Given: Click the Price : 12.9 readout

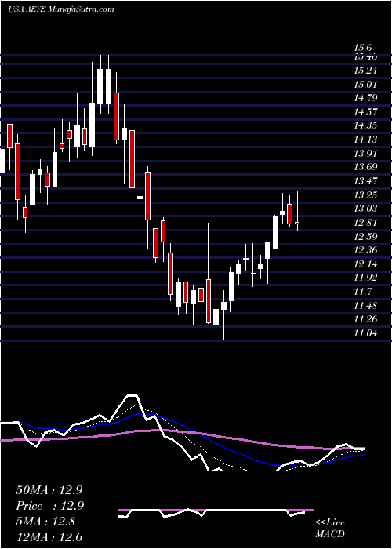Looking at the screenshot, I should 49,506.
